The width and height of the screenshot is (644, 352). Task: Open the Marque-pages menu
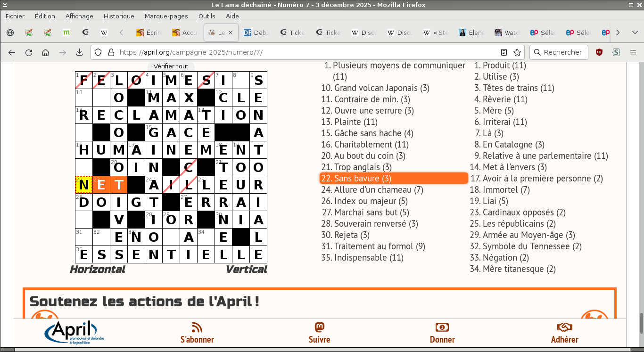[166, 16]
